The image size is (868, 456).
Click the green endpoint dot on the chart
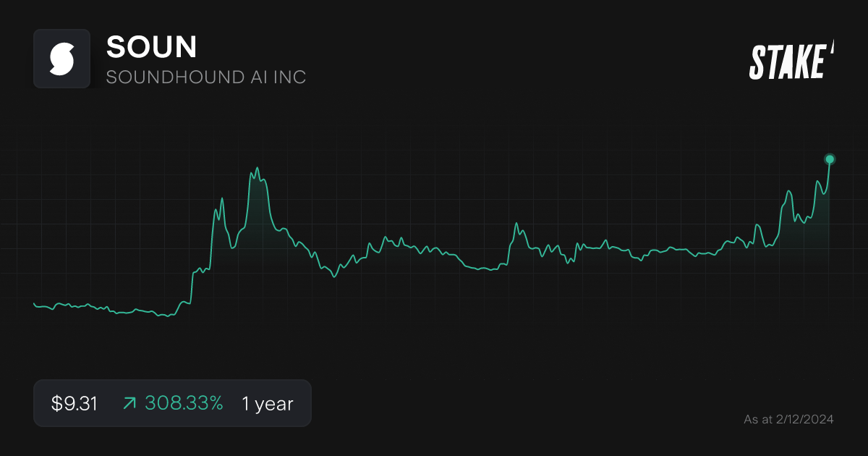coord(829,158)
